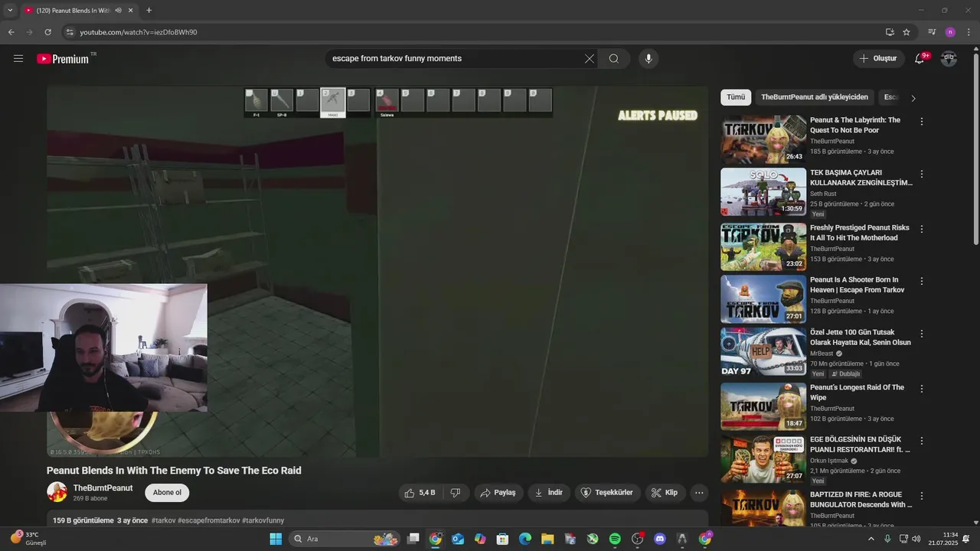The height and width of the screenshot is (551, 980).
Task: Open options for MrBeast video
Action: coord(921,334)
